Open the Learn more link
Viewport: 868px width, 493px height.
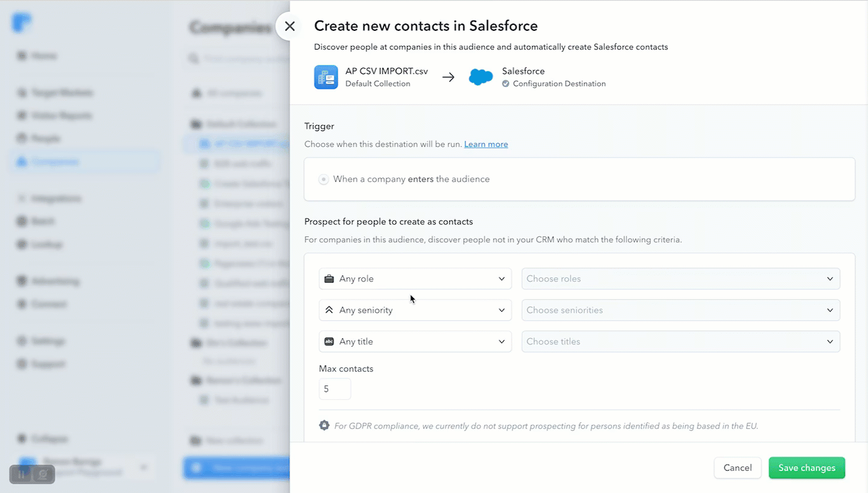point(486,144)
